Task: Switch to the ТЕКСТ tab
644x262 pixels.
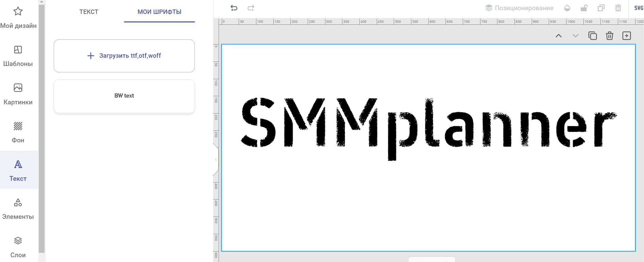Action: (89, 12)
